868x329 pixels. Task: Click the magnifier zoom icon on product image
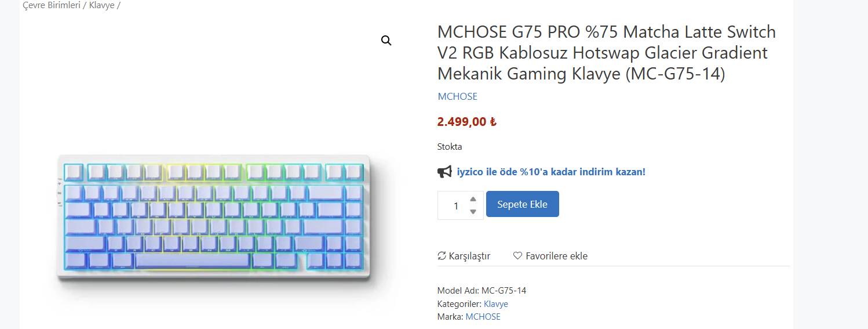pos(386,41)
